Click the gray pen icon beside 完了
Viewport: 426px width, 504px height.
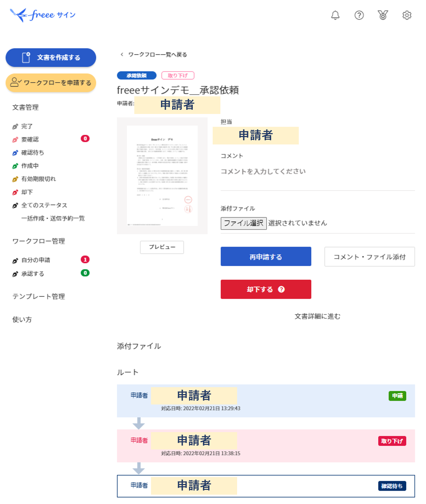tap(15, 126)
